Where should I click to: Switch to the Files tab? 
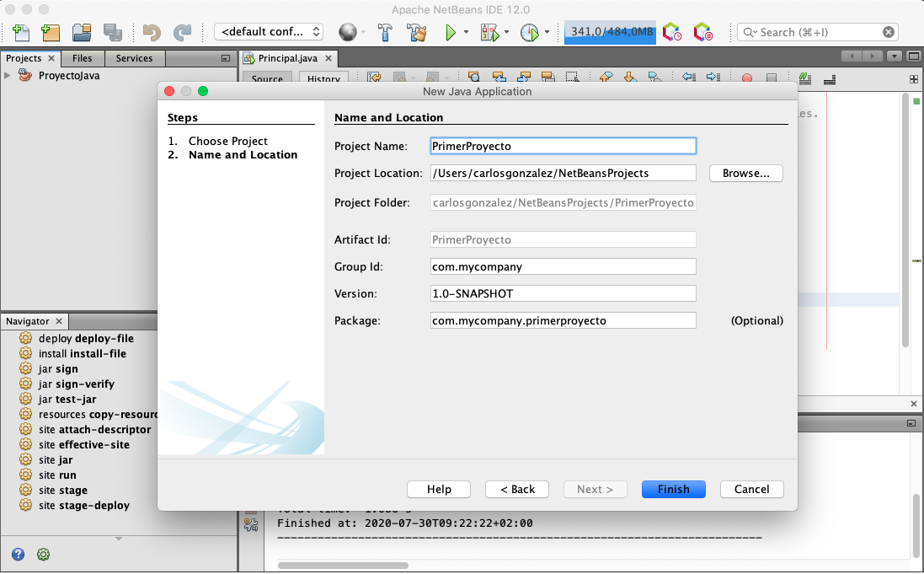coord(82,58)
